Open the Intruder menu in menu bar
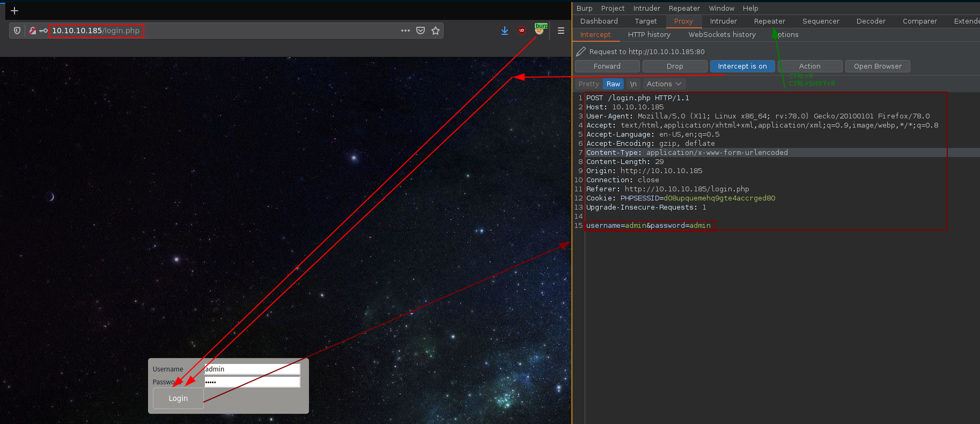This screenshot has width=980, height=424. coord(646,8)
